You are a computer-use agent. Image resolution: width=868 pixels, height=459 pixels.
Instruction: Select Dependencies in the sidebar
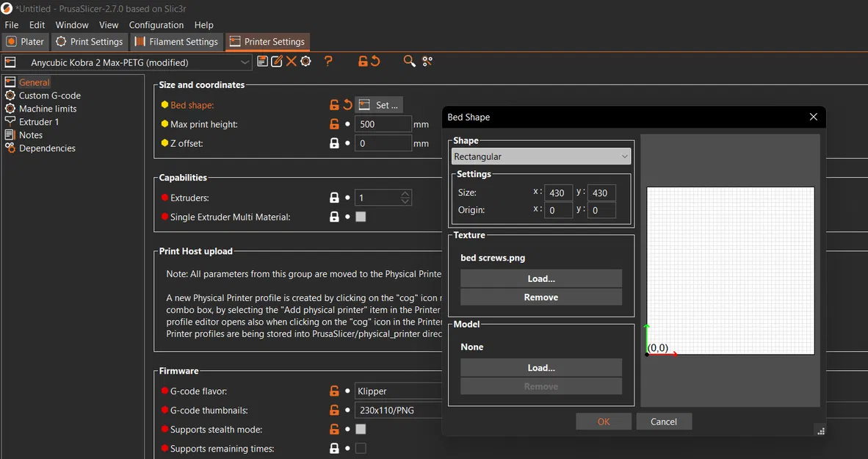click(47, 148)
